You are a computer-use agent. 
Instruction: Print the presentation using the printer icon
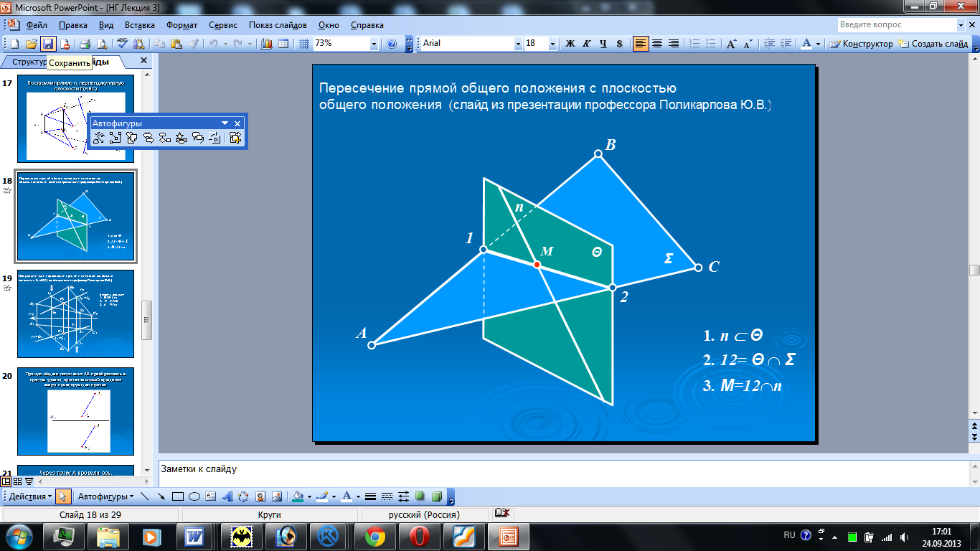(x=85, y=43)
